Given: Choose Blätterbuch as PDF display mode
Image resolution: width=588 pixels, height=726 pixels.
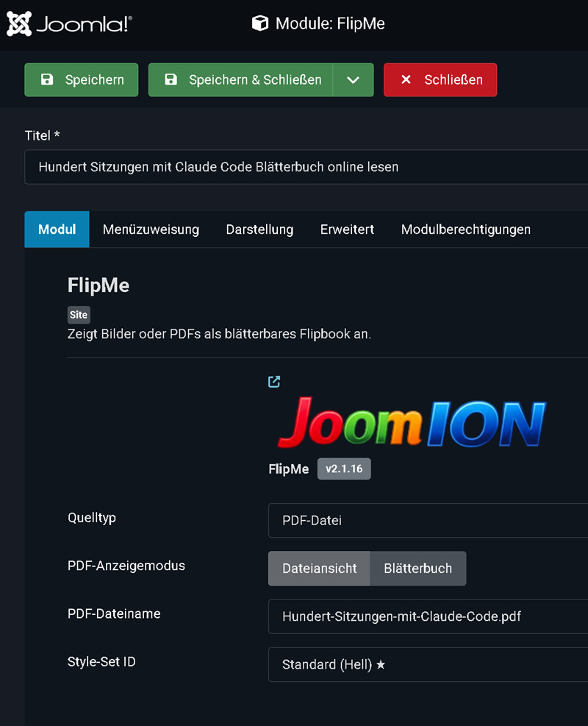Looking at the screenshot, I should 417,568.
